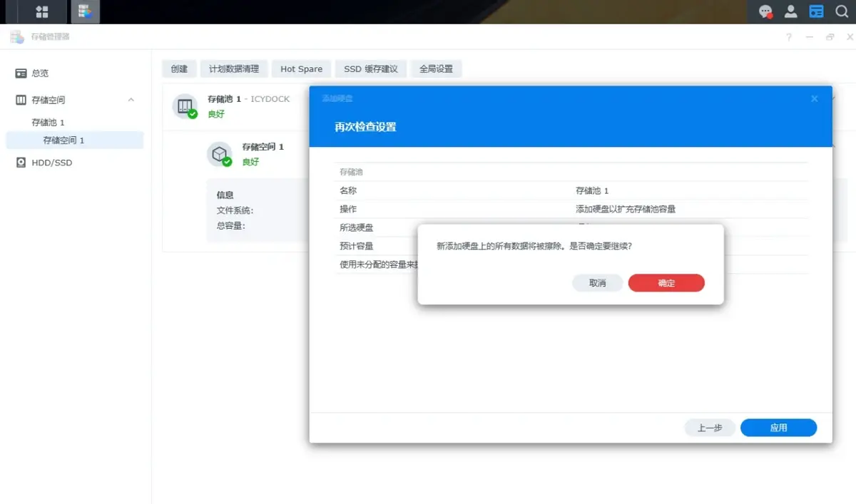This screenshot has height=504, width=856.
Task: Click the 添加硬盘以扩充存储池容量 value
Action: 626,210
